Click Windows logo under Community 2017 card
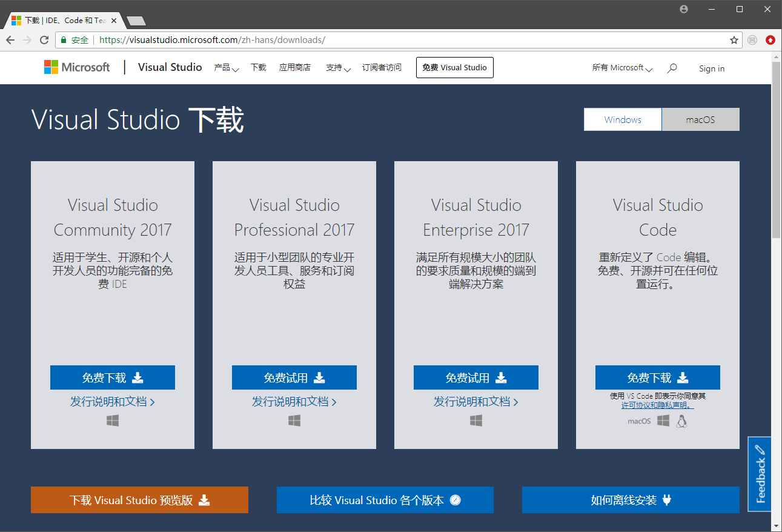Viewport: 782px width, 532px height. point(113,420)
